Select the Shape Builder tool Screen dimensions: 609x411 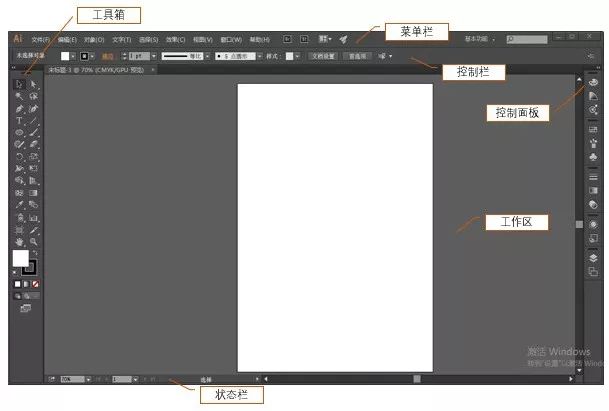(19, 181)
